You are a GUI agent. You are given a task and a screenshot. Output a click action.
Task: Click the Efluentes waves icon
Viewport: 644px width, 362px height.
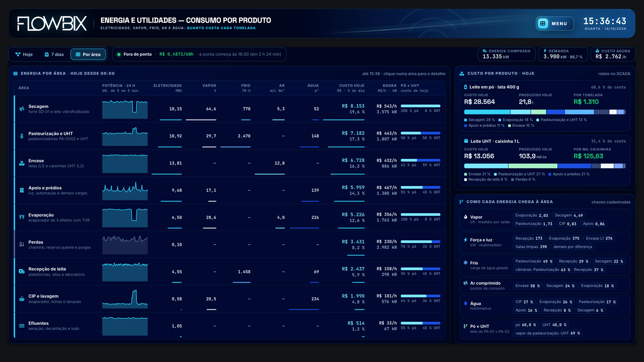[22, 326]
